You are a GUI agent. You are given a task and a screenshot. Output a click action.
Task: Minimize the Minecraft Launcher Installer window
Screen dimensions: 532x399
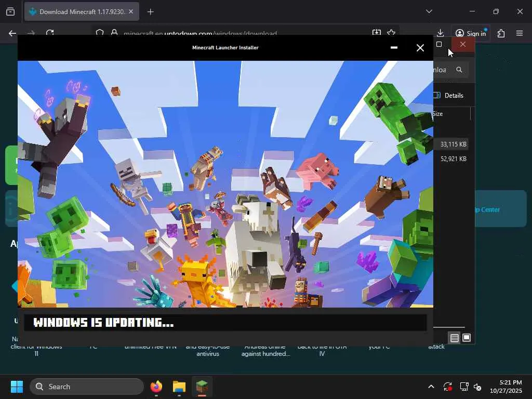(x=394, y=47)
